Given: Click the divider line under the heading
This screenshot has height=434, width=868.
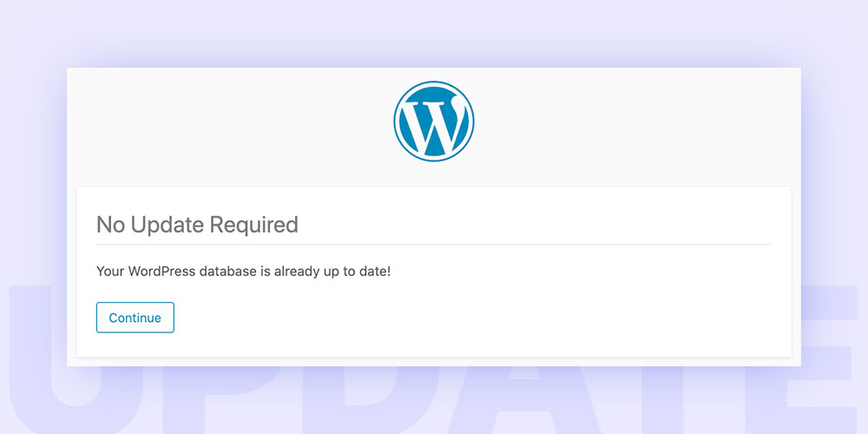Looking at the screenshot, I should click(433, 244).
